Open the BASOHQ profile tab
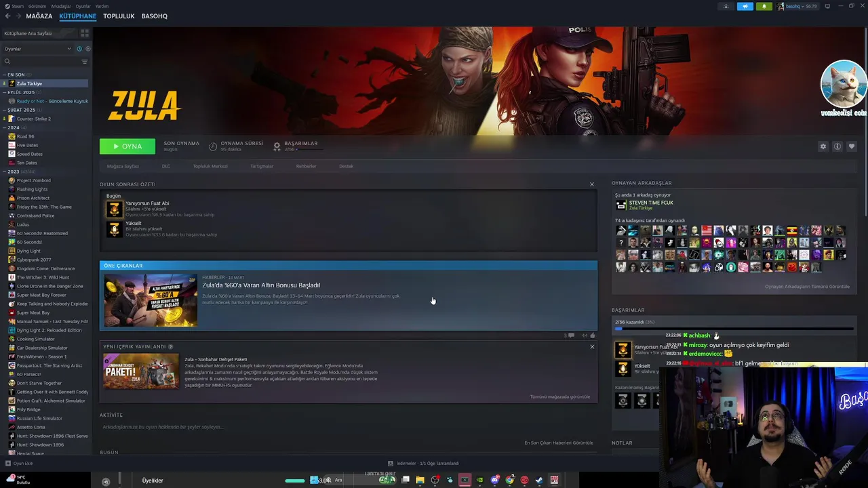Screen dimensions: 868x488 point(155,16)
